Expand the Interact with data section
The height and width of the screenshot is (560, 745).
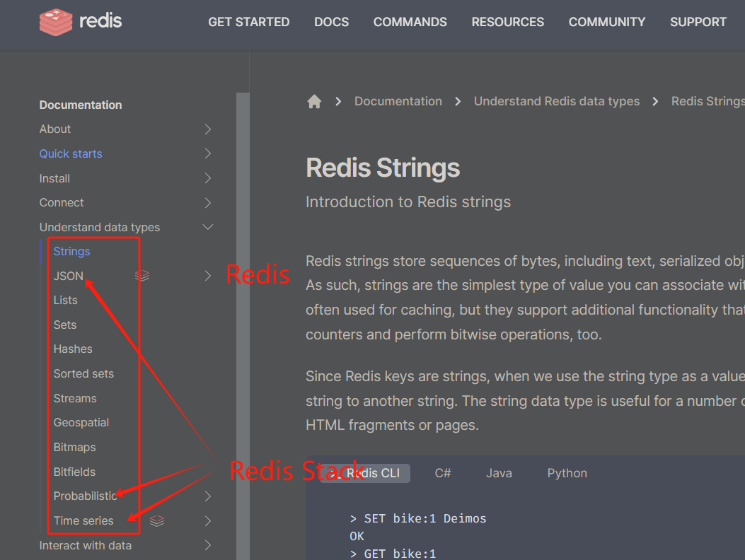(207, 545)
